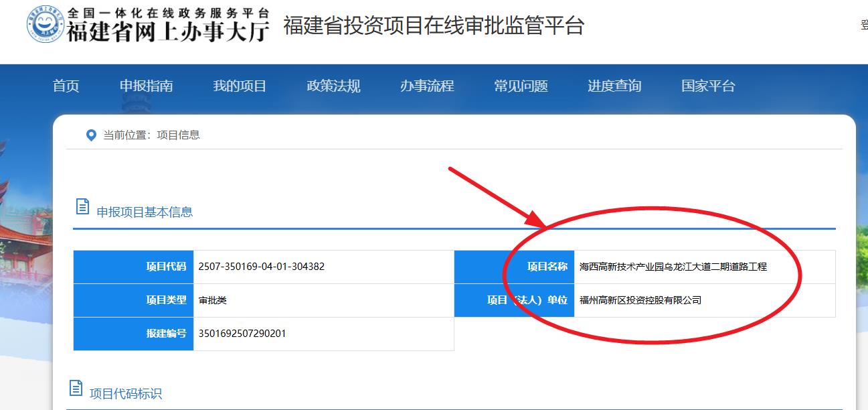
Task: Click project name 海西高新技术产业园乌龙江大道二期道路工程
Action: (673, 267)
